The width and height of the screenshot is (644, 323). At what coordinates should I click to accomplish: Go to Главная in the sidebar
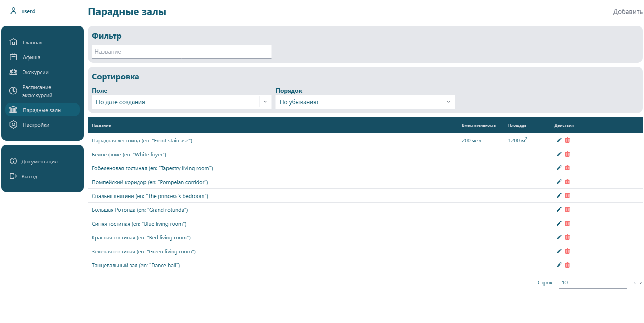(32, 42)
